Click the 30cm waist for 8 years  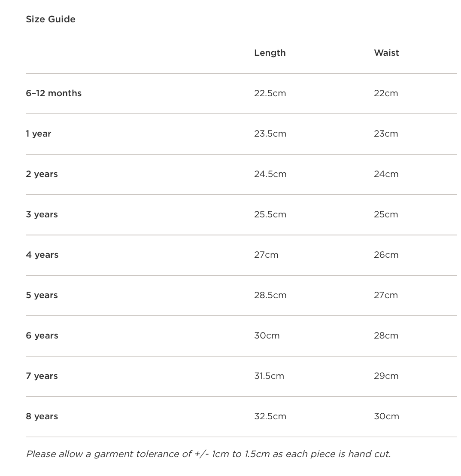coord(386,416)
